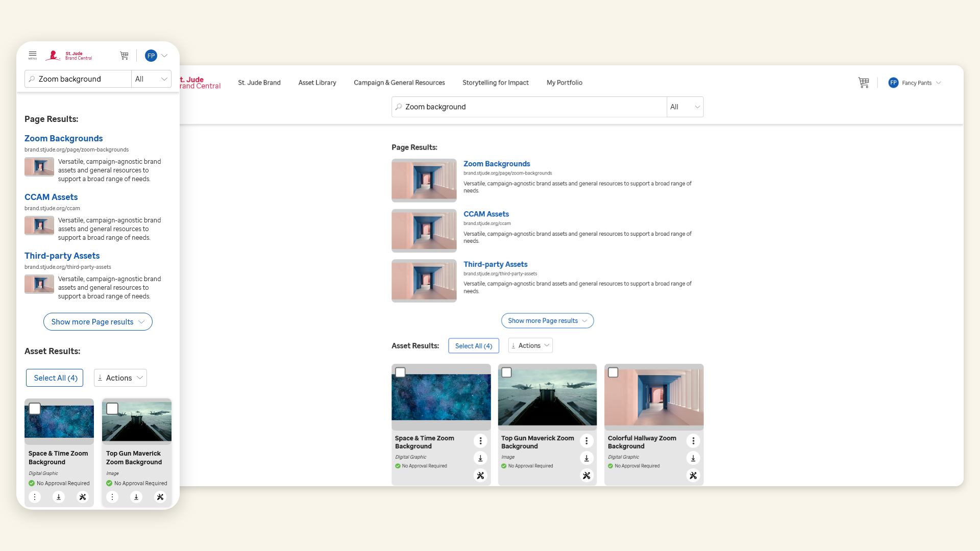Download Top Gun Maverick background in mobile view
Viewport: 980px width, 551px height.
[x=136, y=497]
